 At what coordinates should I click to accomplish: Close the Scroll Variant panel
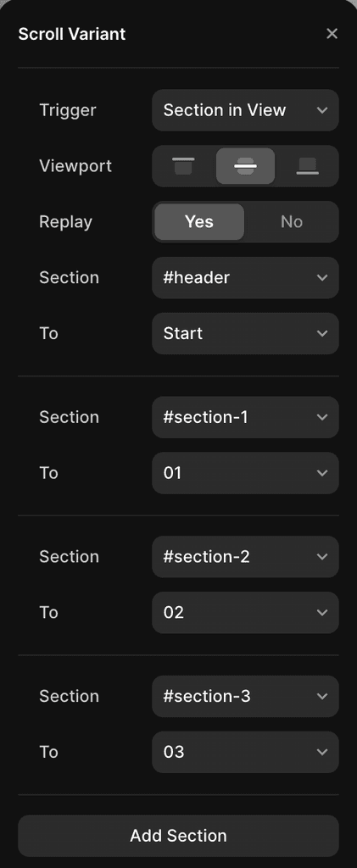coord(332,34)
